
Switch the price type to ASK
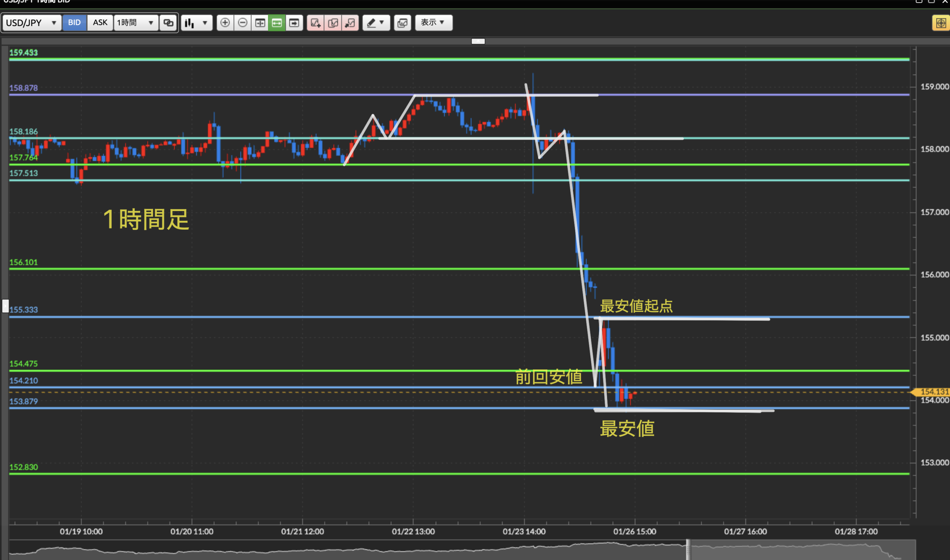(x=100, y=23)
